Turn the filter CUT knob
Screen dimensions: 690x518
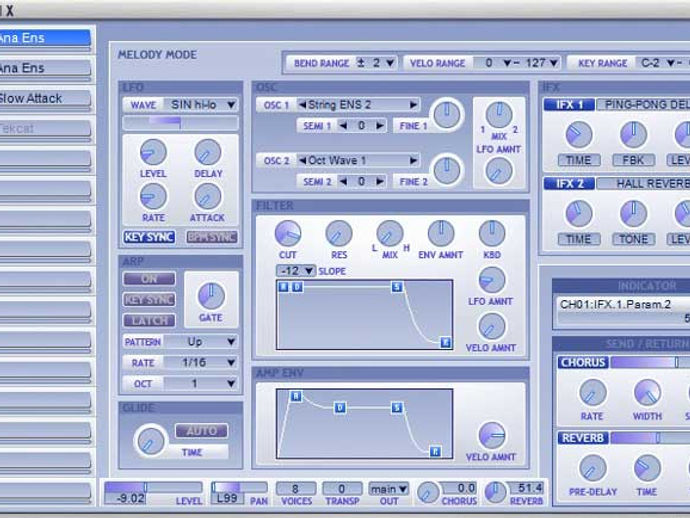(x=288, y=233)
